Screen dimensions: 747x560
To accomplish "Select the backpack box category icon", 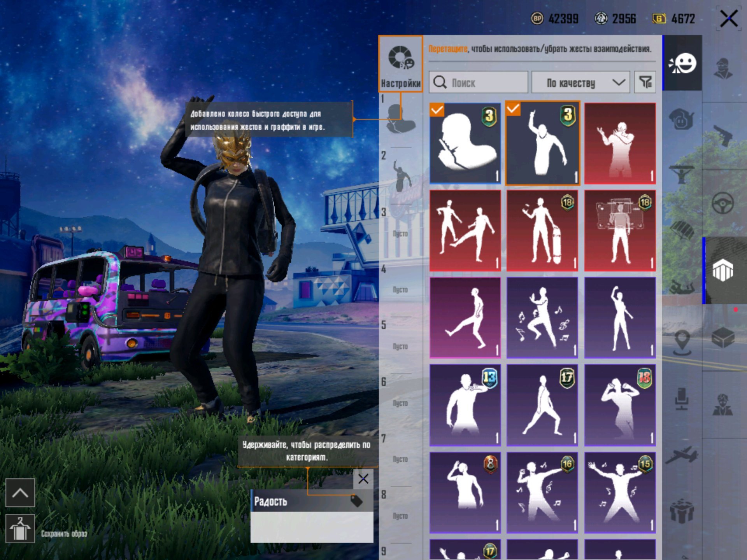I will click(723, 337).
